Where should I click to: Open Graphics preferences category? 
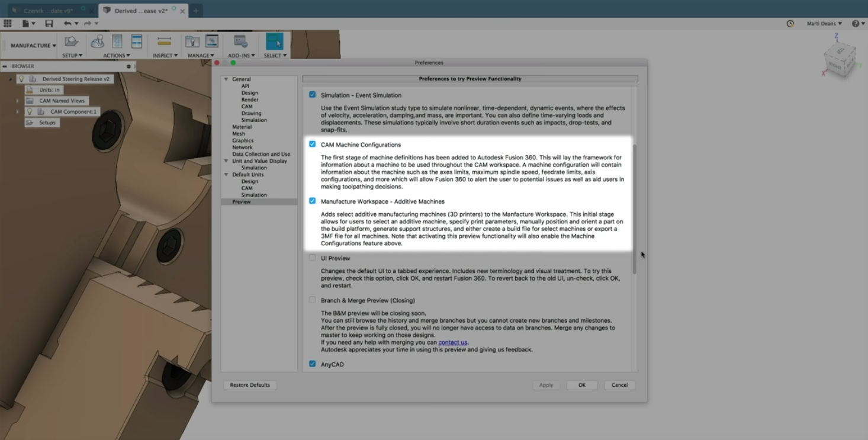pos(243,140)
